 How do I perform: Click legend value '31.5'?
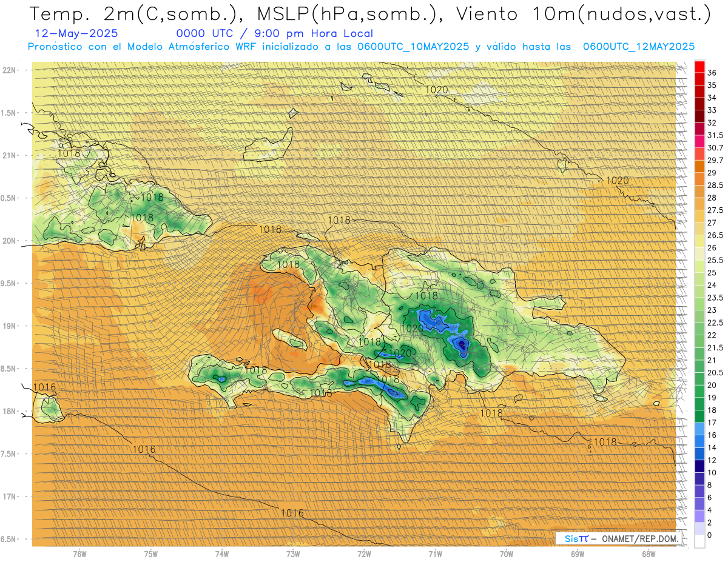pos(715,135)
